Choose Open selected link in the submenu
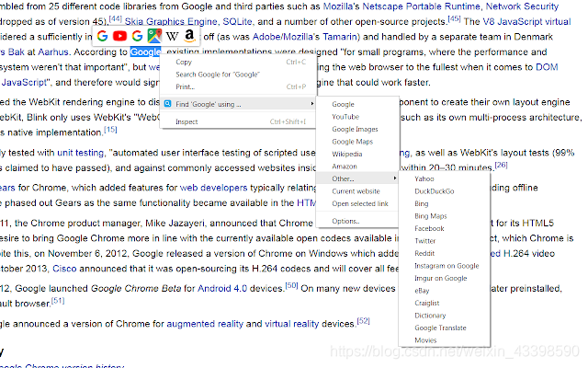This screenshot has width=588, height=368. point(357,203)
